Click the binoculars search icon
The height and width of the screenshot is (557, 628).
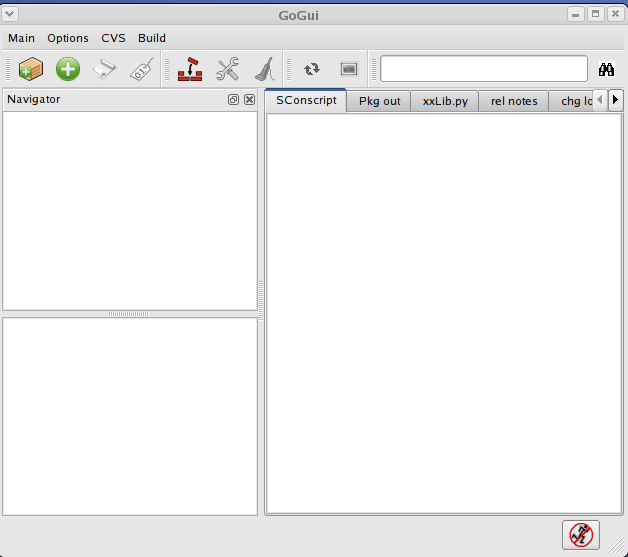(x=606, y=69)
